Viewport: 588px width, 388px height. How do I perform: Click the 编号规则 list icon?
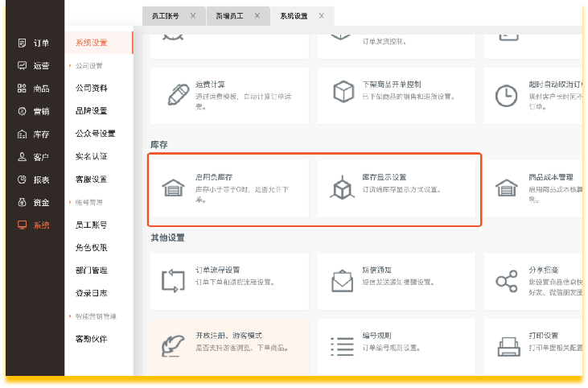click(343, 347)
